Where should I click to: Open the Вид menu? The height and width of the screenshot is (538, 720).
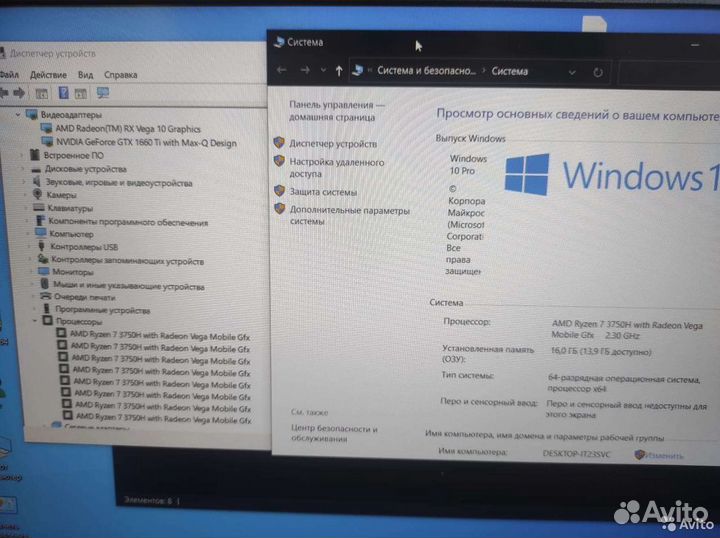[x=85, y=75]
